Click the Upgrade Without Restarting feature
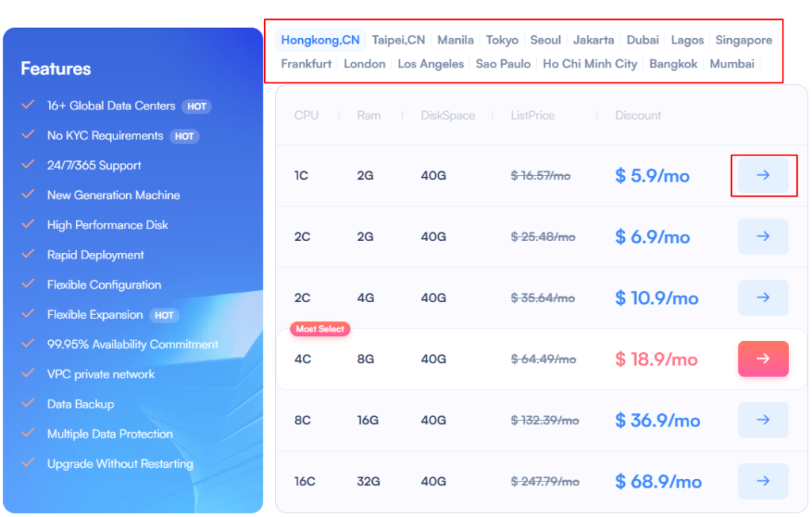The image size is (812, 517). click(x=121, y=464)
